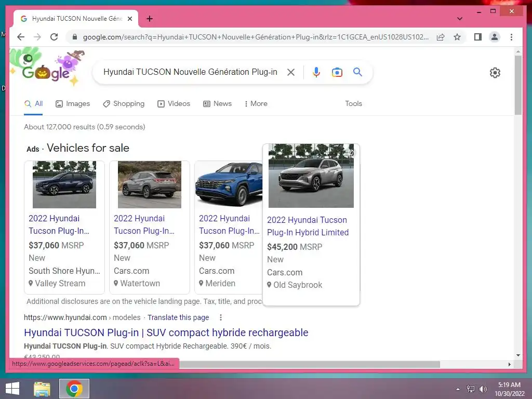Open 2022 Hyundai Tucson Plug-In Hybrid Limited
The width and height of the screenshot is (532, 399).
[308, 227]
